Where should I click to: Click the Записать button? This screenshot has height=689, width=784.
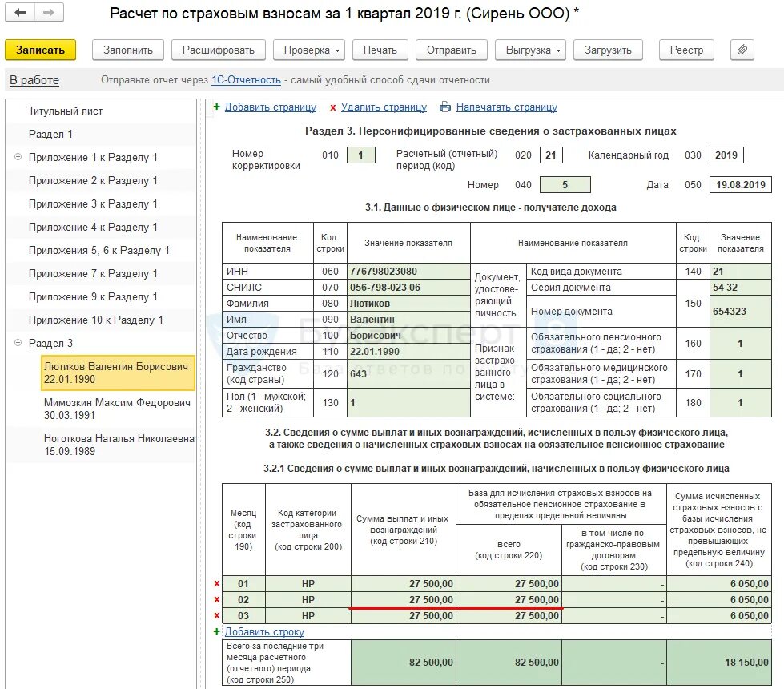[x=41, y=50]
